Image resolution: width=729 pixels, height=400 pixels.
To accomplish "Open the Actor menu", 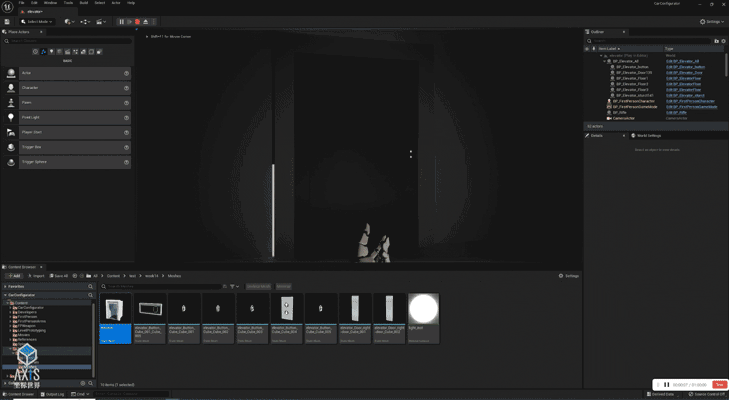I will tap(116, 3).
